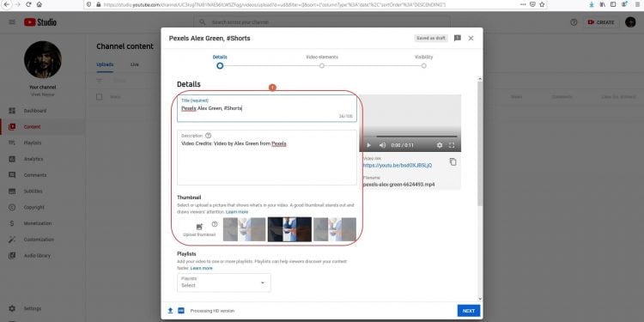Go to the Details step circle
Viewport: 644px width, 322px height.
pyautogui.click(x=220, y=66)
